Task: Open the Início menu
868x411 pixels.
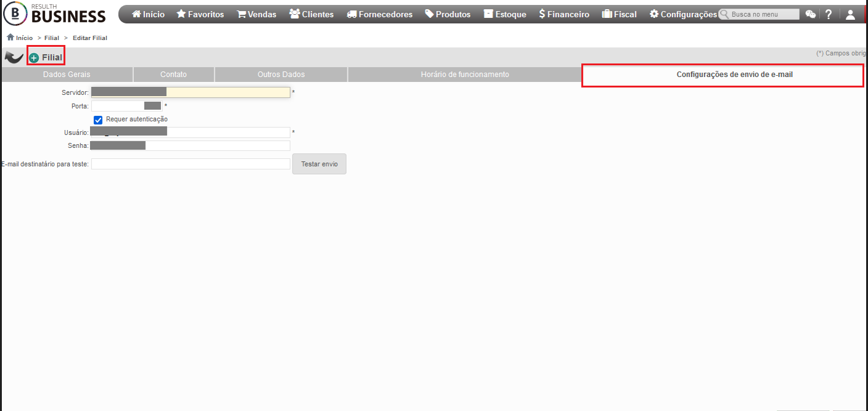Action: [x=149, y=14]
